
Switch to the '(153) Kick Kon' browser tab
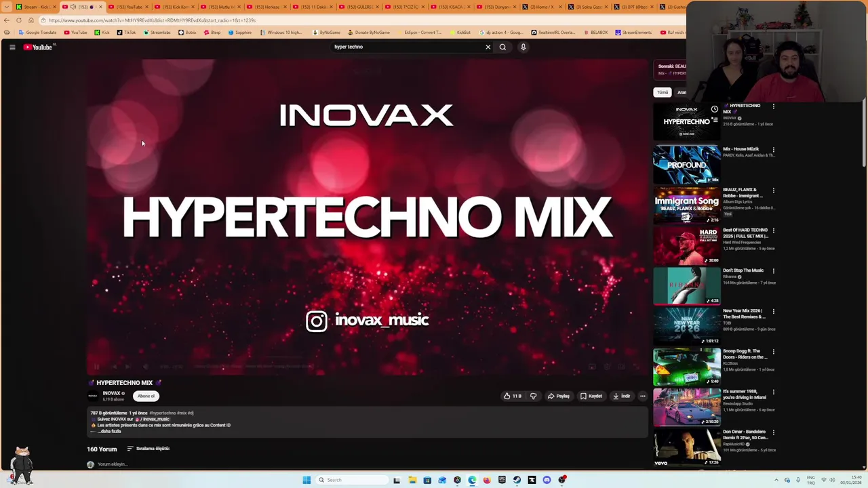click(x=175, y=7)
